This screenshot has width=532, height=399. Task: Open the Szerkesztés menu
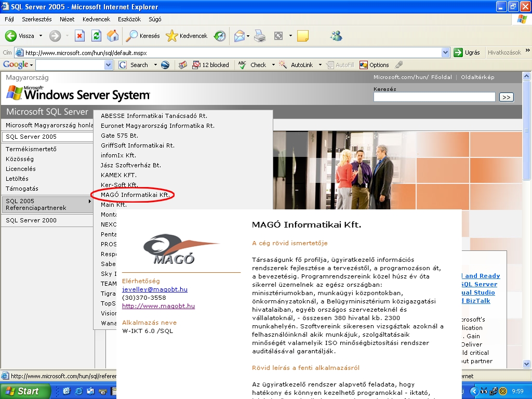[37, 19]
